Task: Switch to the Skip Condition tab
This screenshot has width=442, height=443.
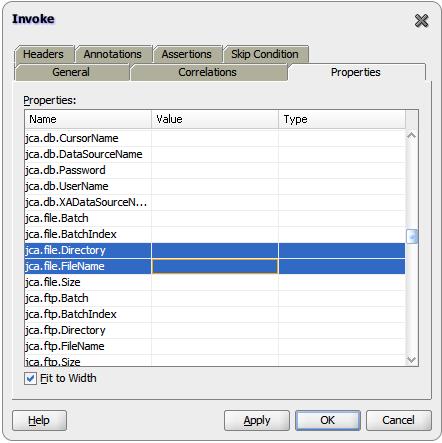Action: (x=265, y=54)
